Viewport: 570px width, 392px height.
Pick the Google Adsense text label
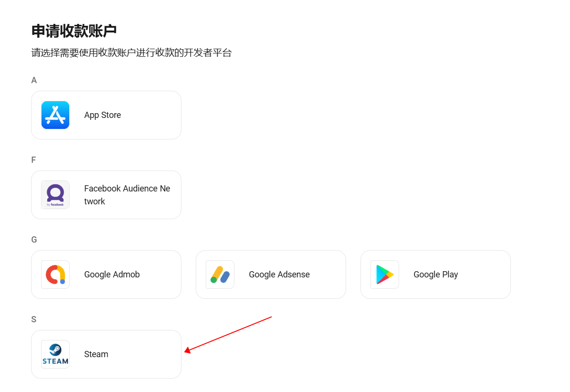pyautogui.click(x=279, y=275)
